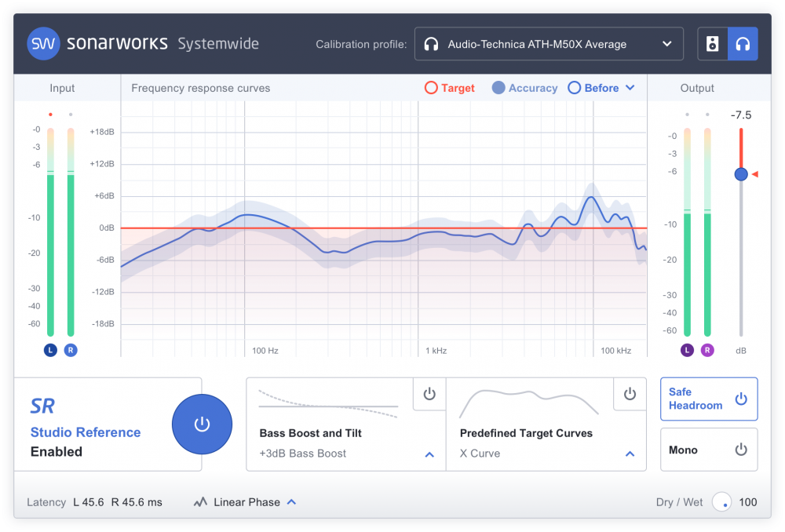Enable the Mono button
Image resolution: width=785 pixels, height=532 pixels.
point(709,450)
